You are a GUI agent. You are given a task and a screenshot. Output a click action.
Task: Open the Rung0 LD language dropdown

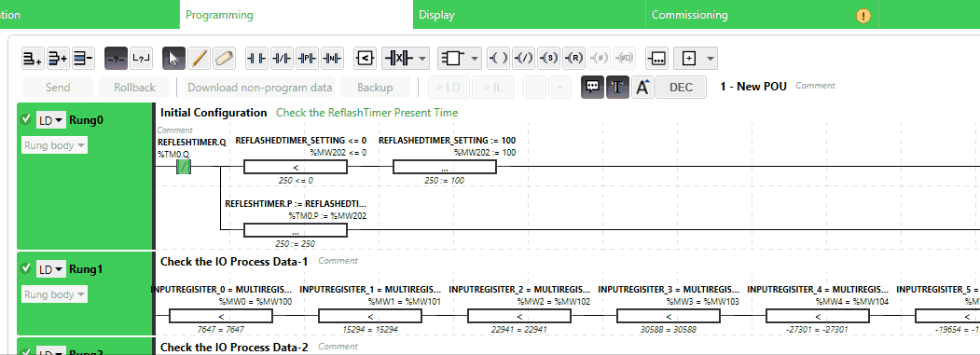[x=50, y=120]
